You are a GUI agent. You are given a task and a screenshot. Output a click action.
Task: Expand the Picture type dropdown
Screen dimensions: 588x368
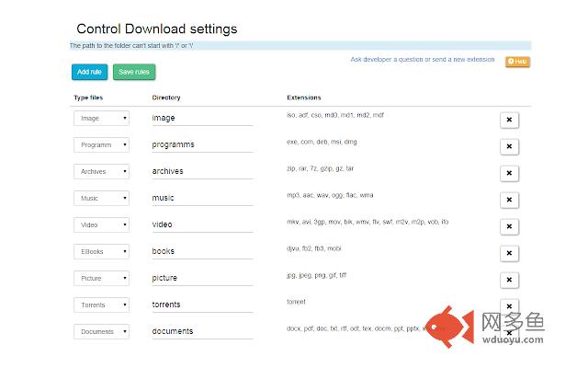pos(102,278)
